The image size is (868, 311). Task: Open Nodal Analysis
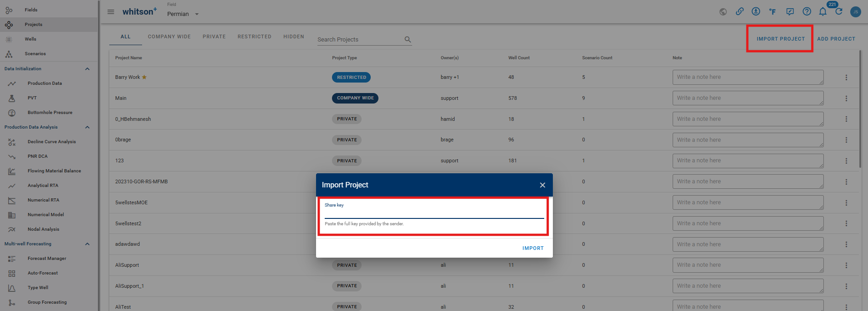coord(49,229)
